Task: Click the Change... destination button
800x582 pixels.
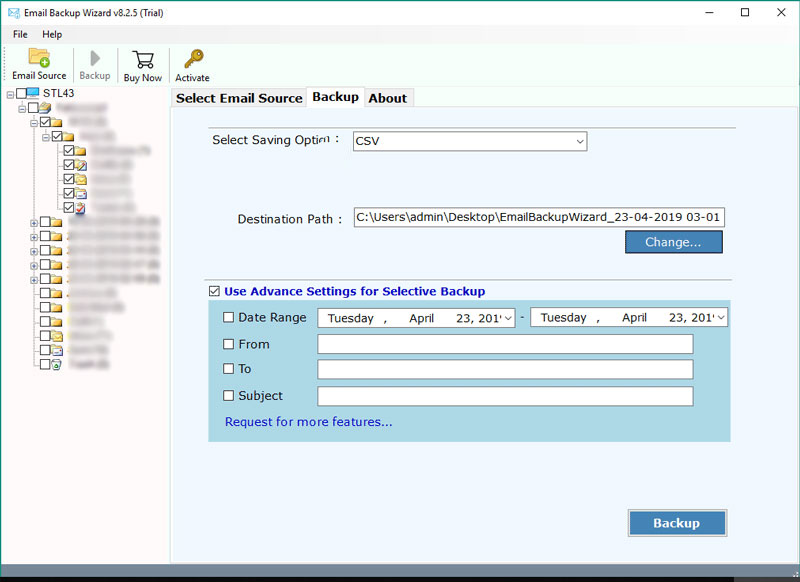Action: point(673,242)
